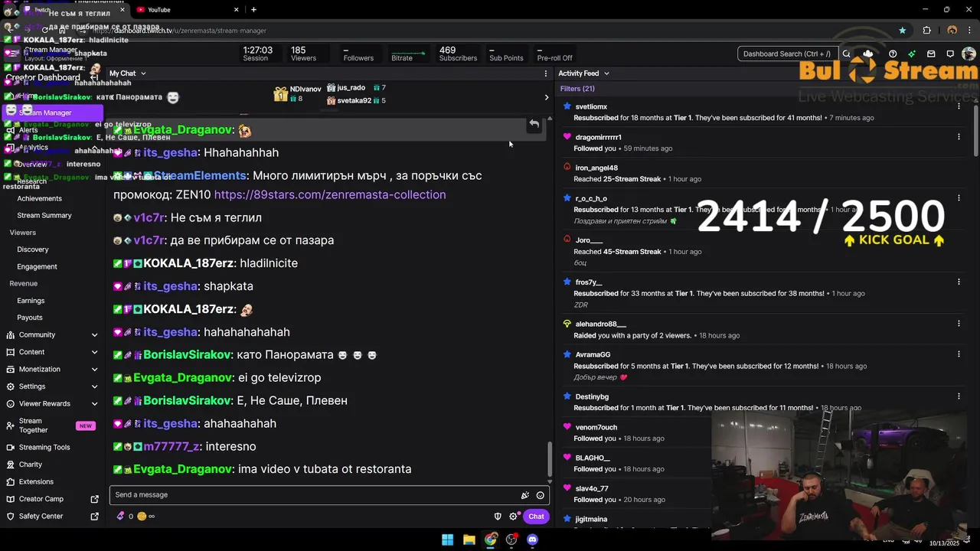This screenshot has height=551, width=980.
Task: Click the gold channel points coin icon
Action: pyautogui.click(x=142, y=517)
